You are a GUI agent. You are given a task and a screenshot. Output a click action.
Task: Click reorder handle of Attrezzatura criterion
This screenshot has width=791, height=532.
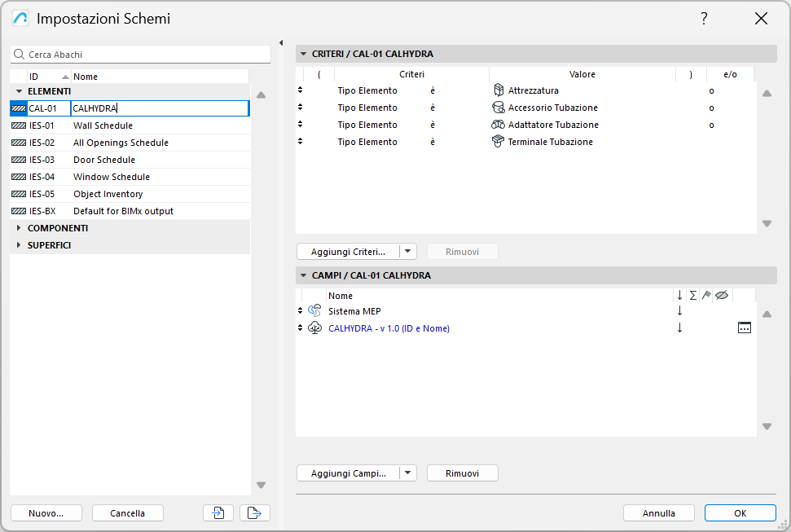click(x=300, y=90)
